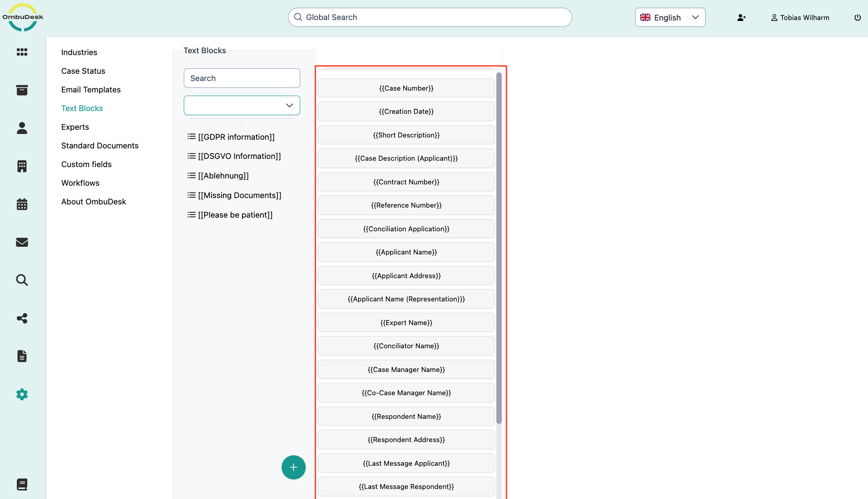868x499 pixels.
Task: Open the calendar icon in sidebar
Action: [x=22, y=204]
